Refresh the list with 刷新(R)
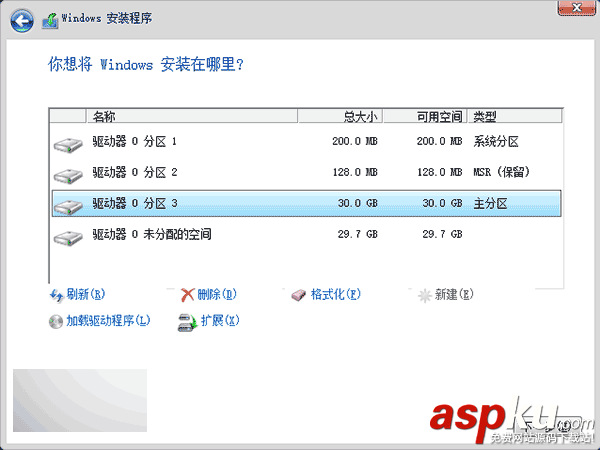This screenshot has width=600, height=450. tap(86, 294)
